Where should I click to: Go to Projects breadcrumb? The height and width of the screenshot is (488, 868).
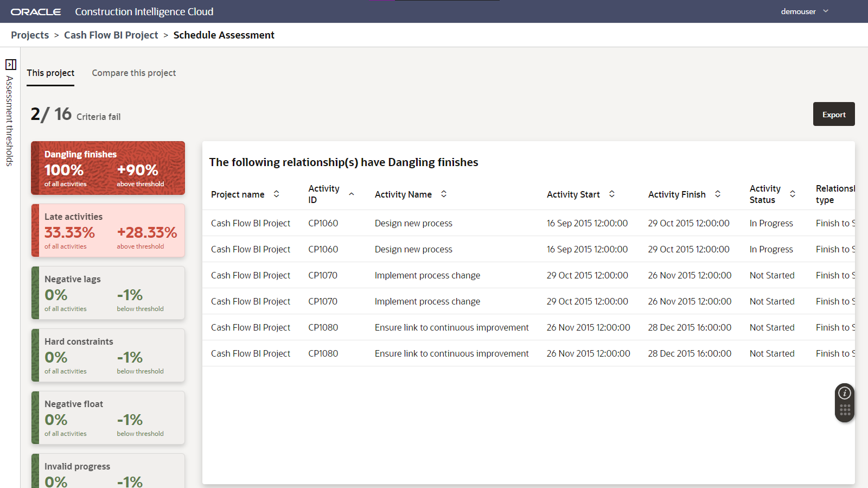(x=30, y=35)
